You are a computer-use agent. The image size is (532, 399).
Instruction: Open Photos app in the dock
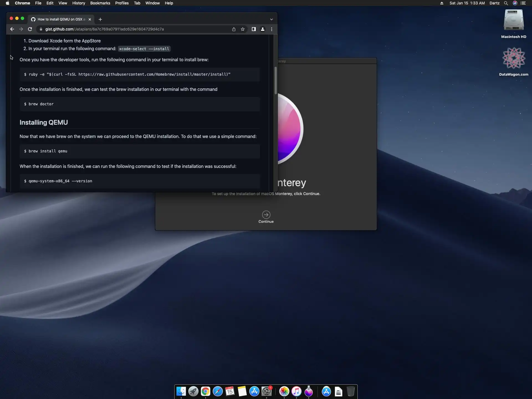point(284,391)
